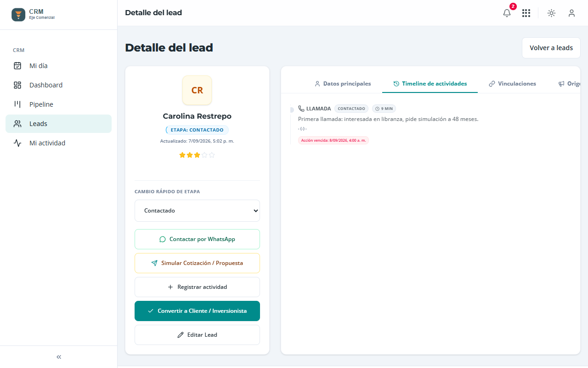Click the Mi día calendar icon

pos(17,66)
